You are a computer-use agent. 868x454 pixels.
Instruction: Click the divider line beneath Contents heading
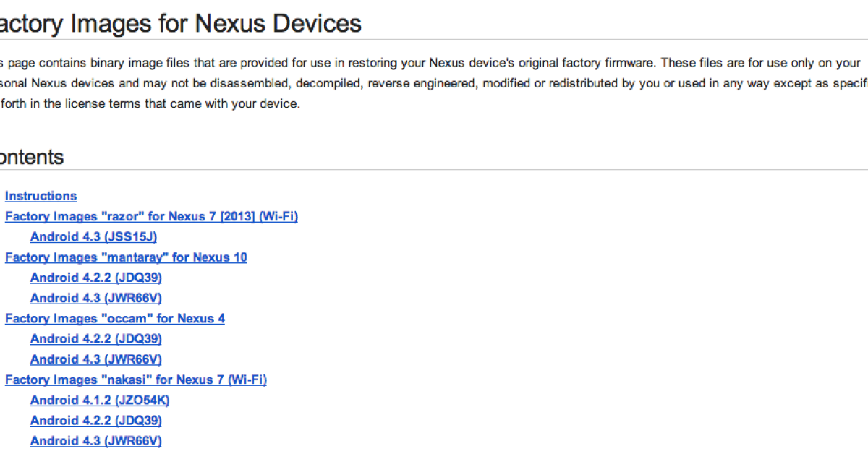click(434, 171)
